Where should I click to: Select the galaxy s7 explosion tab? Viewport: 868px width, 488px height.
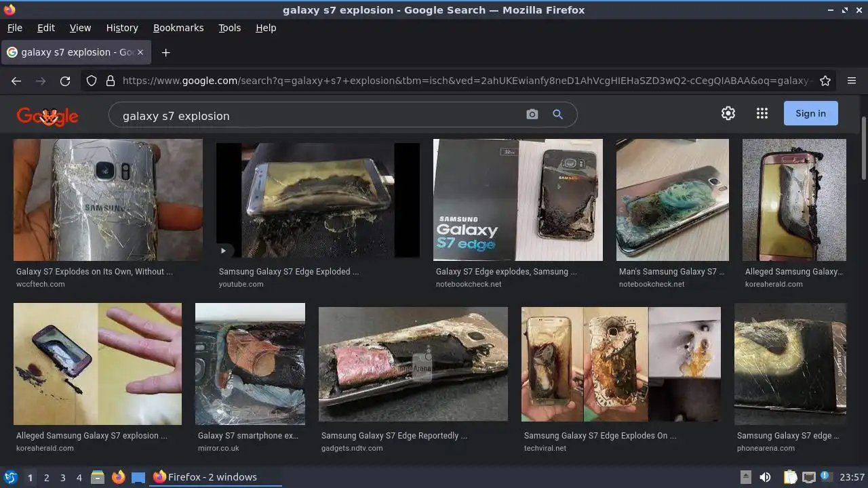click(x=76, y=52)
